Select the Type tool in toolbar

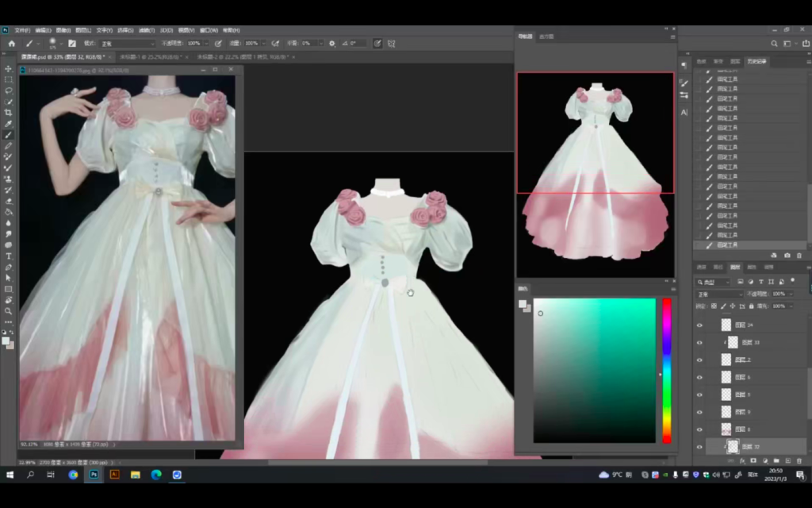pyautogui.click(x=8, y=256)
